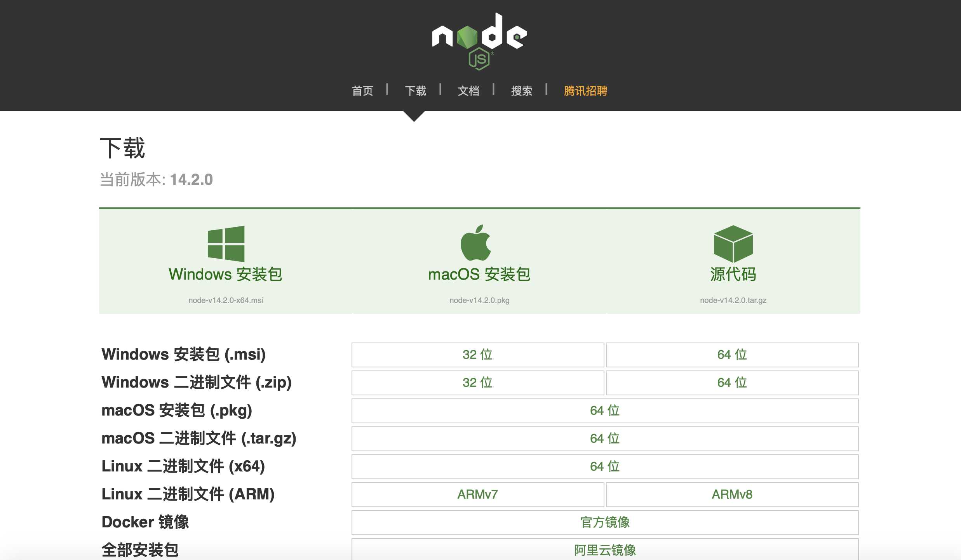Open the orange 腾讯招聘 link
This screenshot has height=560, width=961.
pos(585,91)
